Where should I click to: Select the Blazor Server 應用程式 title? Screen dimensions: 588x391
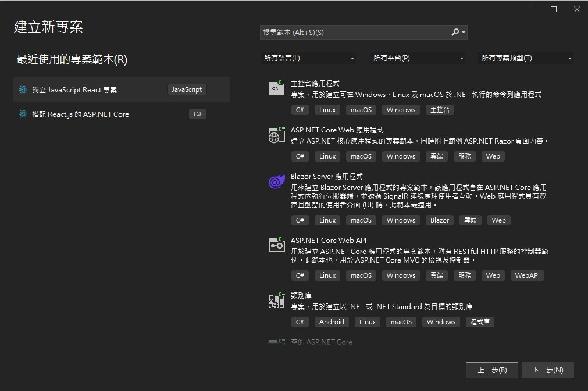point(327,177)
